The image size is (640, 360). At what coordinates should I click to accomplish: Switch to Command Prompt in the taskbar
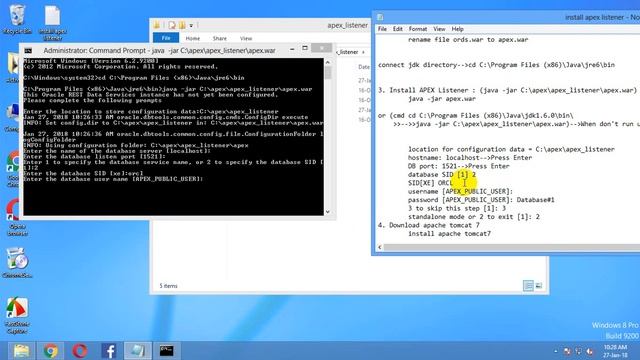tap(167, 351)
